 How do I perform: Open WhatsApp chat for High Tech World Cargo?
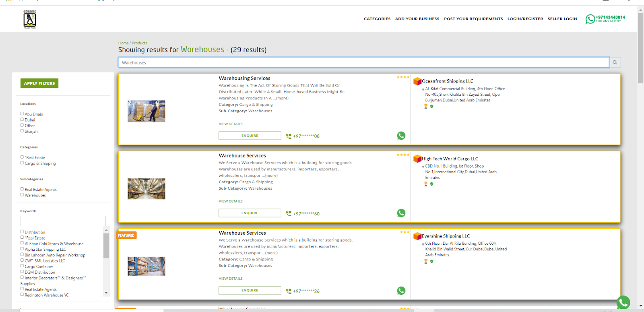pos(401,213)
